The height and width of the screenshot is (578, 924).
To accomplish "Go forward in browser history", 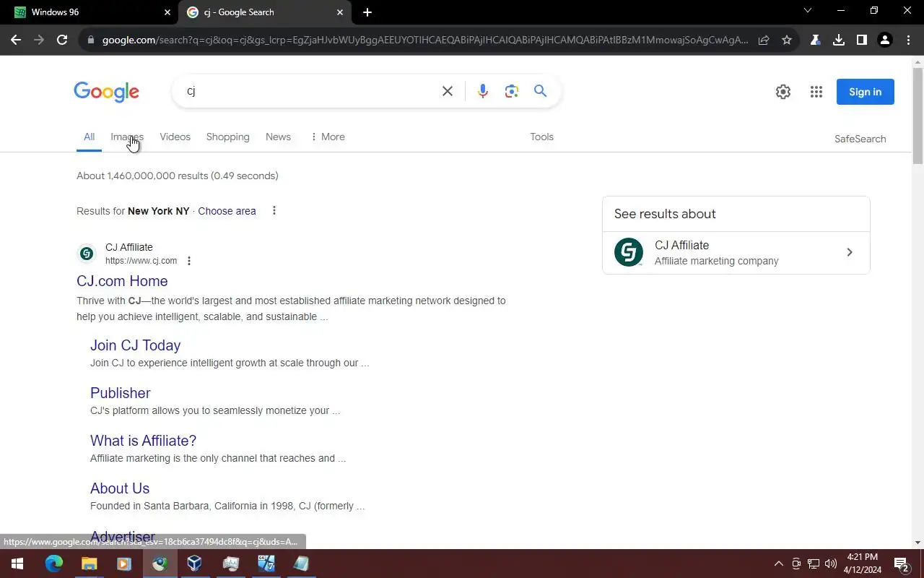I will click(39, 40).
